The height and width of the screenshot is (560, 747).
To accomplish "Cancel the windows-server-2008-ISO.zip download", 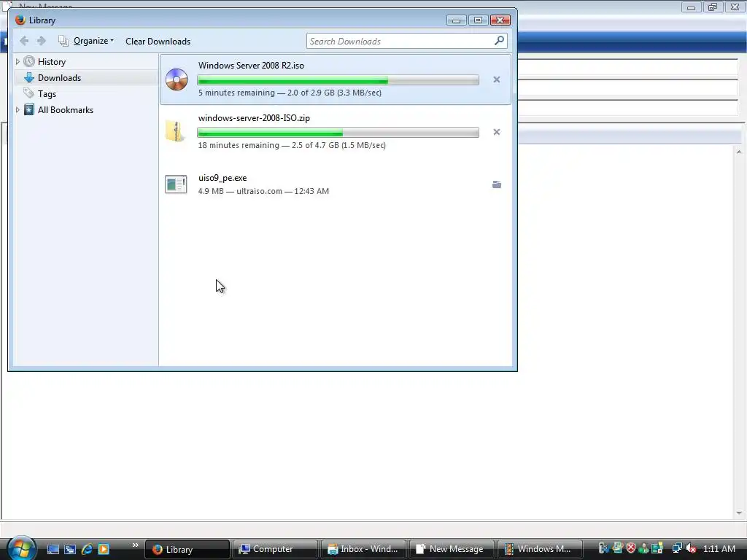I will [496, 132].
